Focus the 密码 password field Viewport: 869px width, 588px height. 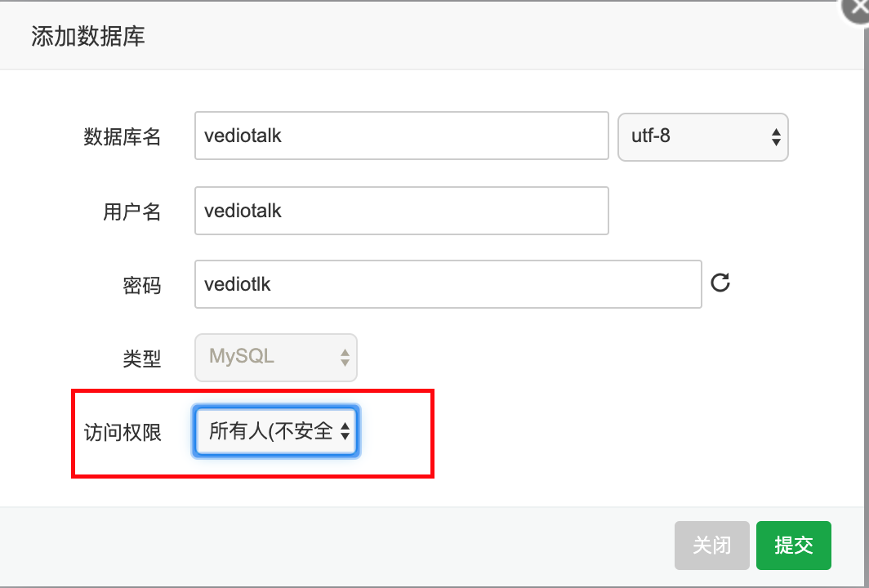pyautogui.click(x=448, y=284)
